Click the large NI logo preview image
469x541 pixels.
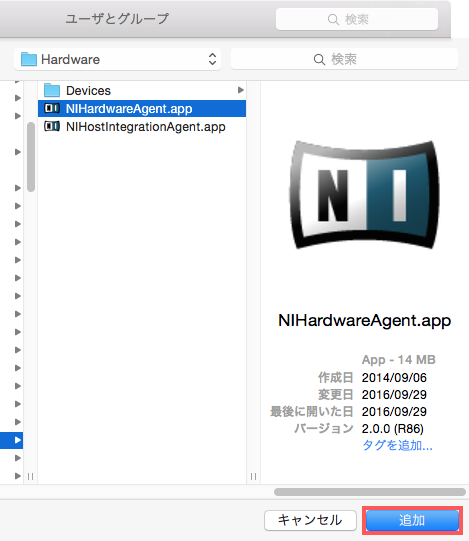[365, 194]
